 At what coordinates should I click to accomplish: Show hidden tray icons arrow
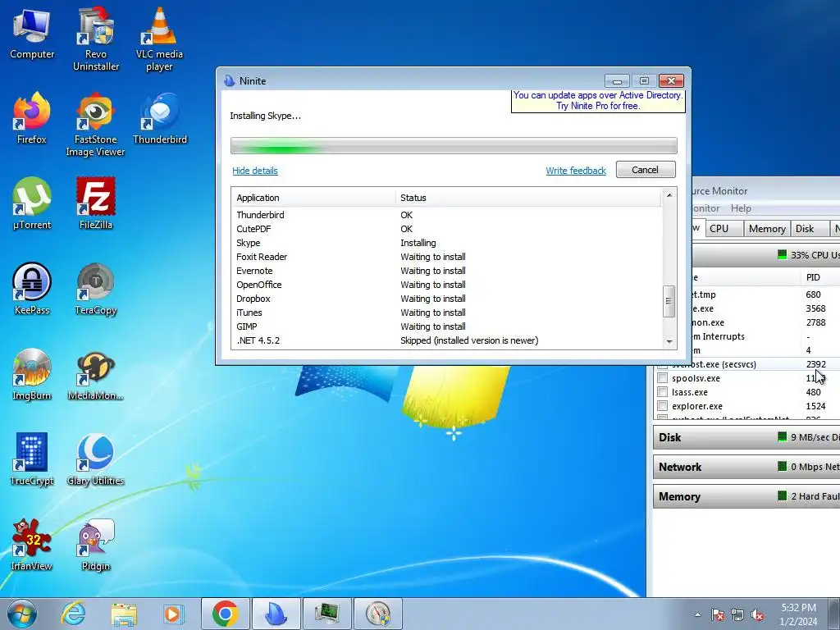(x=697, y=614)
